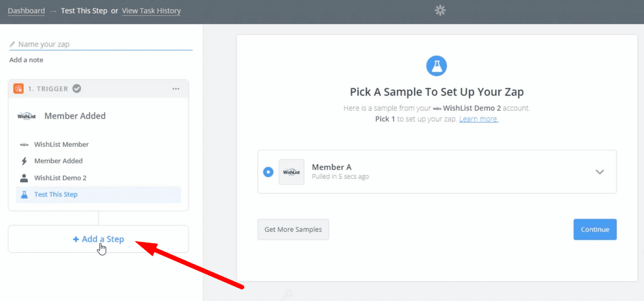Image resolution: width=644 pixels, height=301 pixels.
Task: Click the lightning bolt trigger event icon
Action: click(24, 161)
